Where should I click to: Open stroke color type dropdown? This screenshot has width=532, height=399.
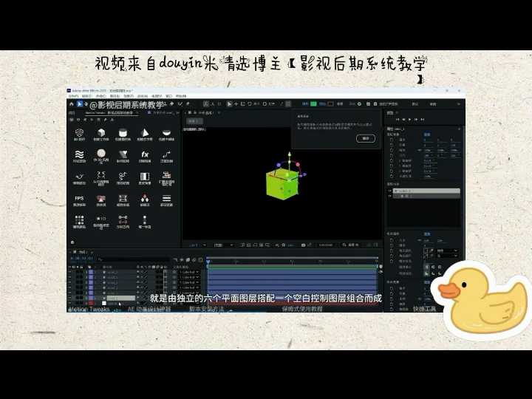tap(448, 256)
